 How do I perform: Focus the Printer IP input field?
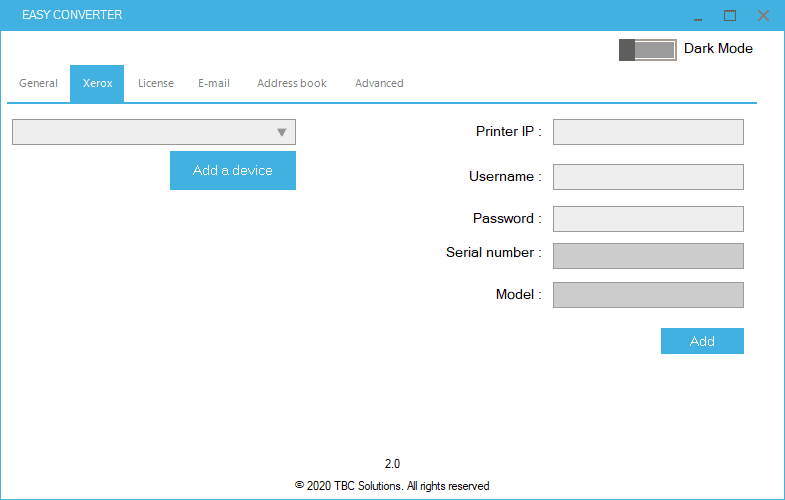[x=648, y=132]
